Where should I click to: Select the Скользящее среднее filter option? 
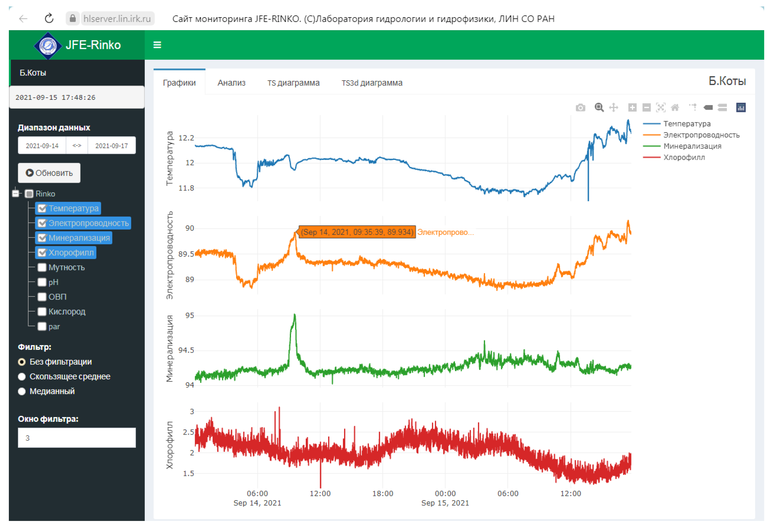[22, 377]
